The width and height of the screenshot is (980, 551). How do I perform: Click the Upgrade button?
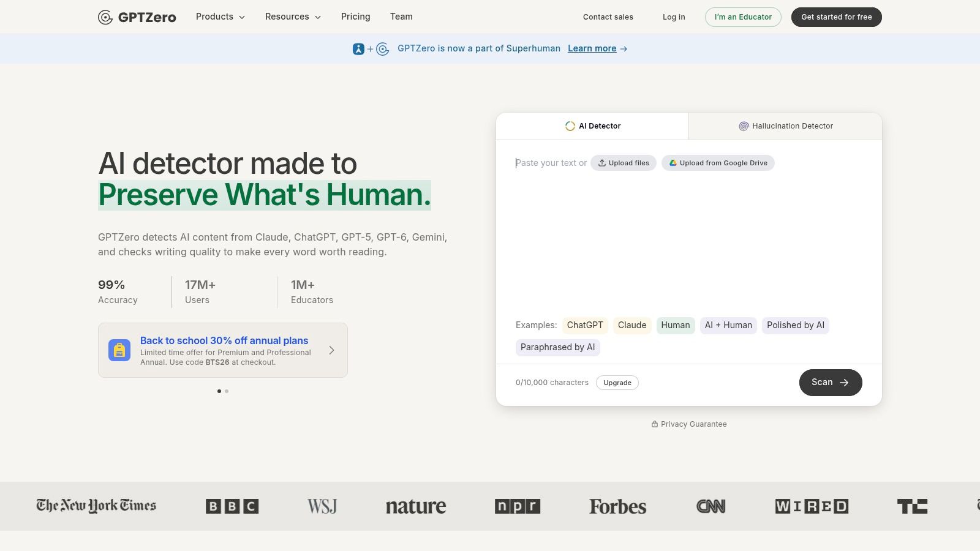pyautogui.click(x=617, y=383)
